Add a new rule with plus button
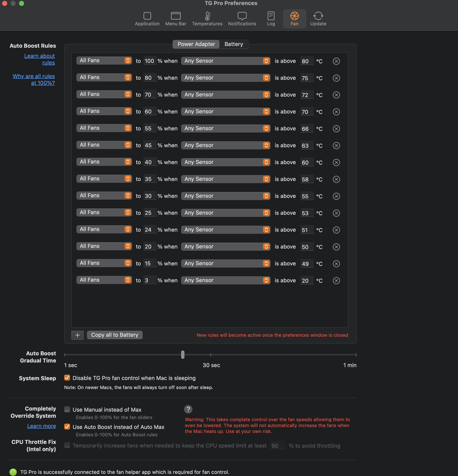Image resolution: width=458 pixels, height=476 pixels. tap(77, 335)
